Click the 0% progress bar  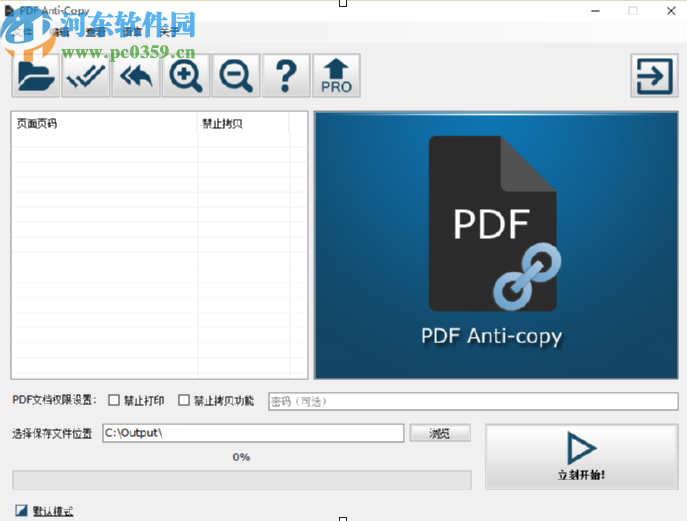[242, 480]
